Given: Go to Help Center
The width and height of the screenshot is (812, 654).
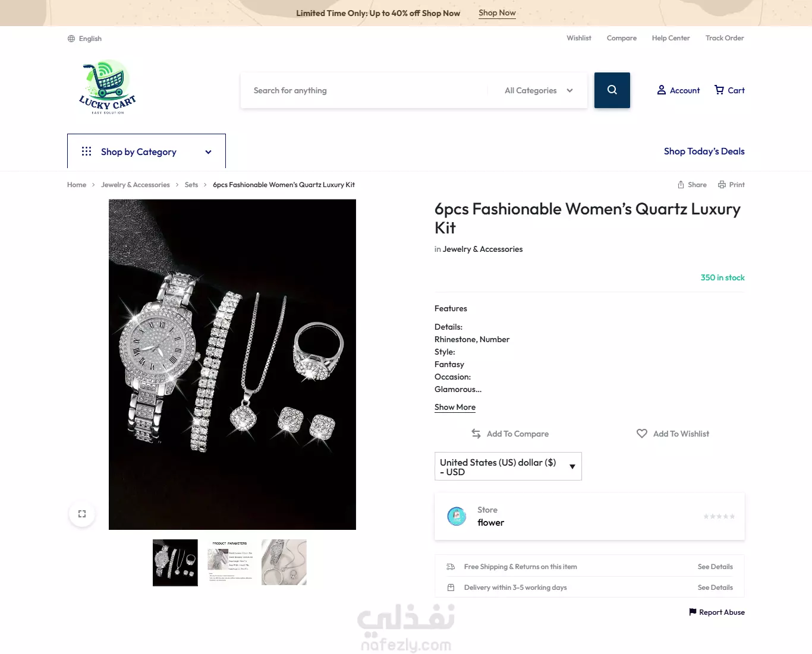Looking at the screenshot, I should coord(671,38).
